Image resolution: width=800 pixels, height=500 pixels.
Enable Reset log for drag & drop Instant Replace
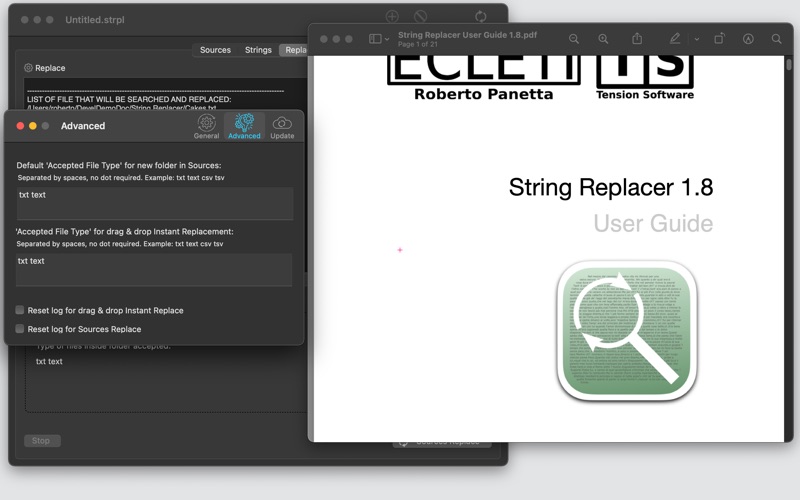point(20,310)
